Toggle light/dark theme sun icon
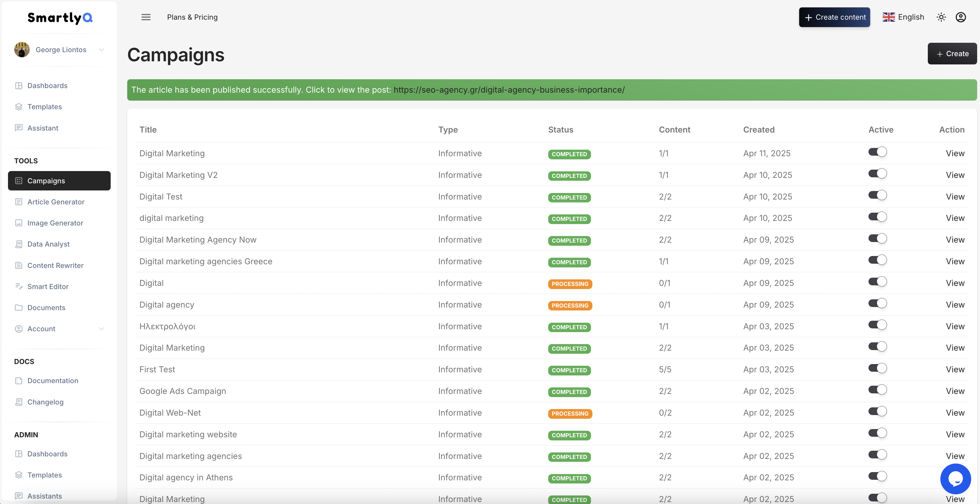The height and width of the screenshot is (504, 980). 941,17
